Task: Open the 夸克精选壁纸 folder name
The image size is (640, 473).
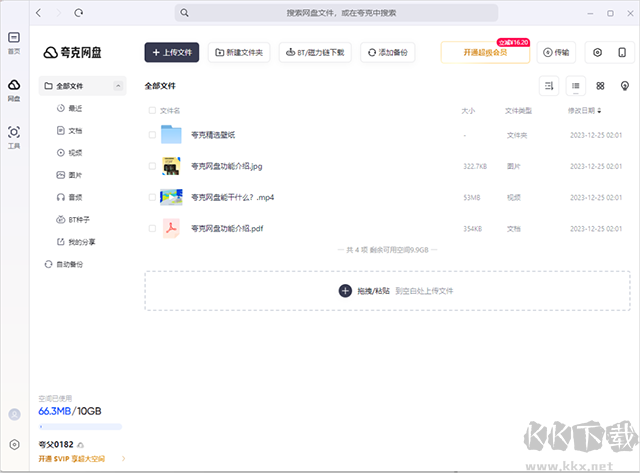Action: click(213, 135)
